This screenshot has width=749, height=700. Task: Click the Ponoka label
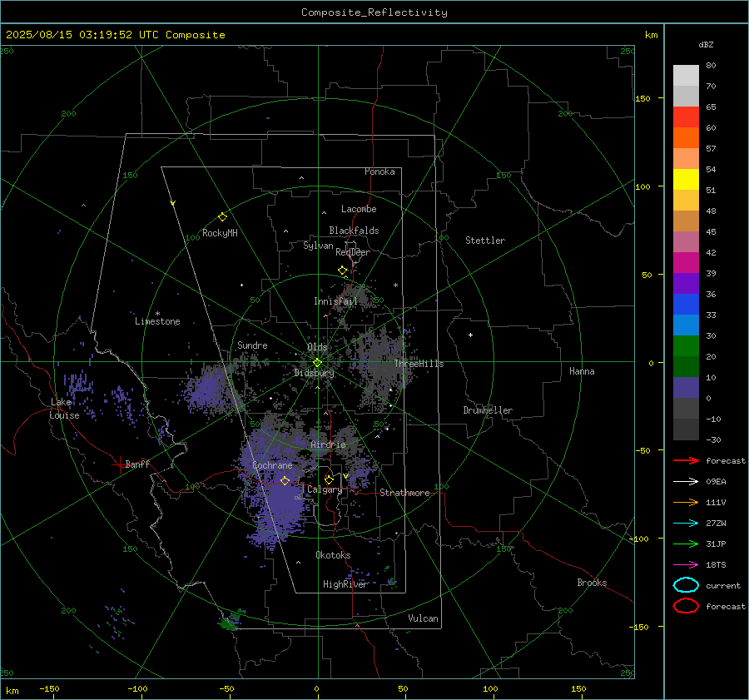379,171
